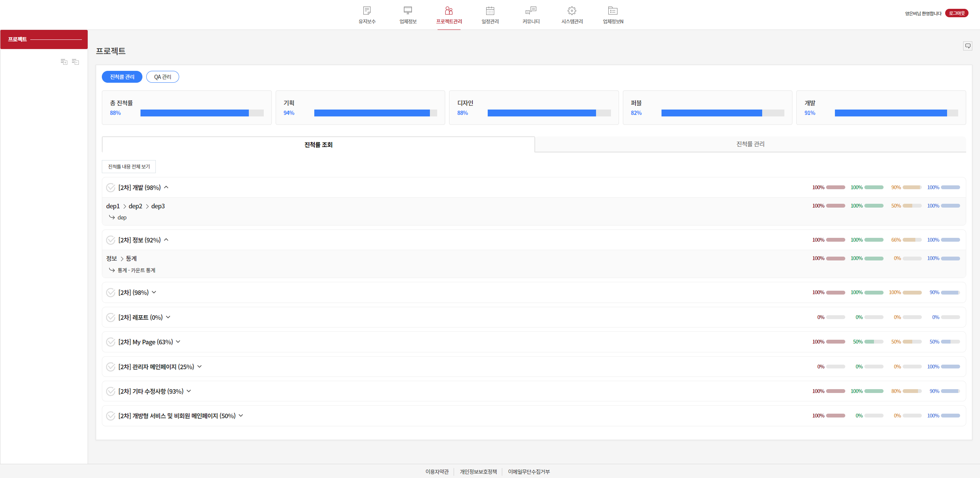Open the 개인정보보호정책 footer link
The width and height of the screenshot is (980, 478).
[478, 471]
